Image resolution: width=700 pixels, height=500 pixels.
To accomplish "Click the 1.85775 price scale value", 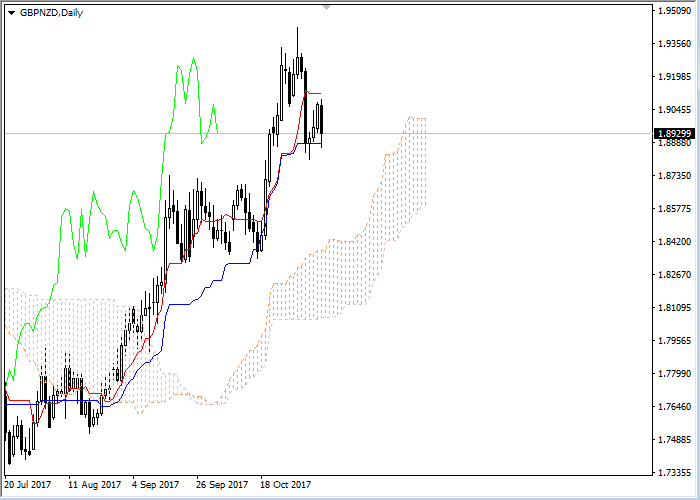I will pyautogui.click(x=674, y=208).
